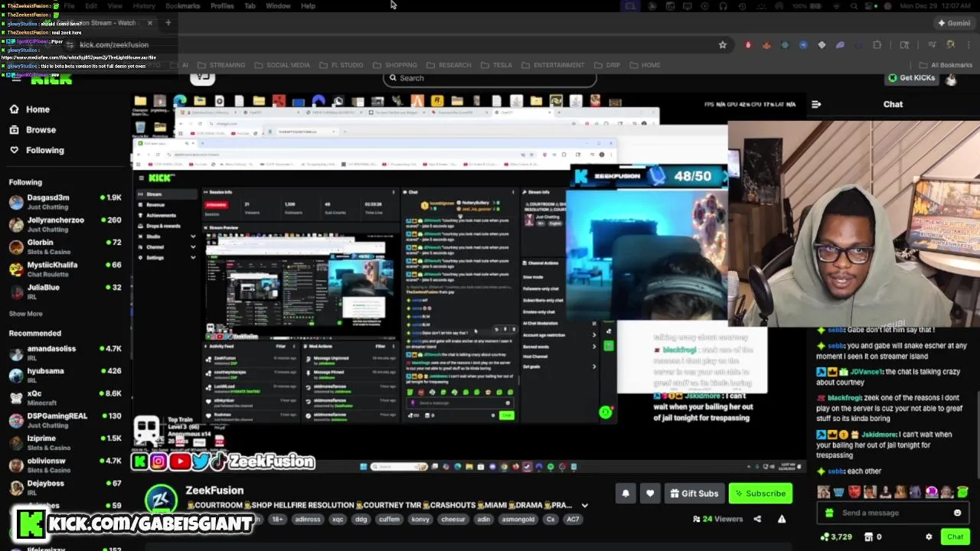Open the STREAMING bookmarks folder
The image size is (980, 551).
coord(221,65)
